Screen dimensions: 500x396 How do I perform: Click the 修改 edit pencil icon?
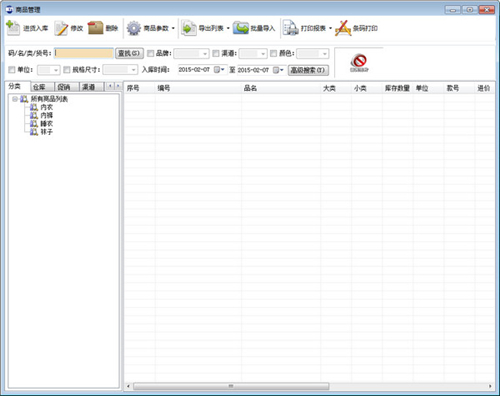[x=61, y=28]
